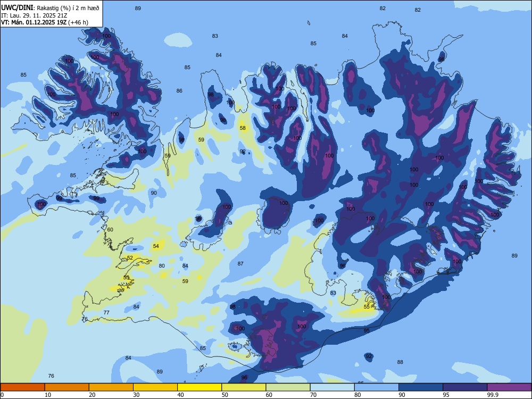Select the 'IT: Lau. 29. 11. 2025 21Z' line
Screen dimensions: 532x399
(34, 15)
